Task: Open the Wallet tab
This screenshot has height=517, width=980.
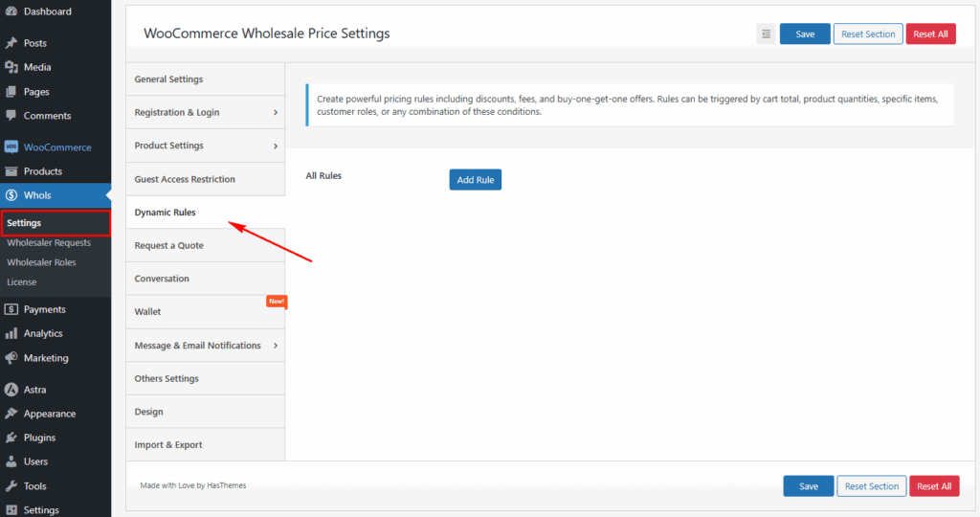Action: point(205,311)
